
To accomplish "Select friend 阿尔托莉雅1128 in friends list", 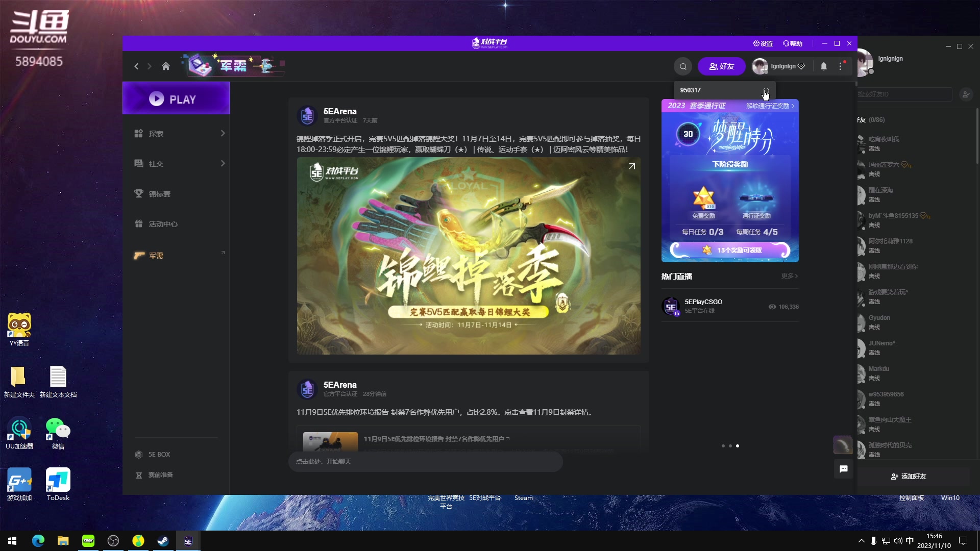I will [916, 245].
